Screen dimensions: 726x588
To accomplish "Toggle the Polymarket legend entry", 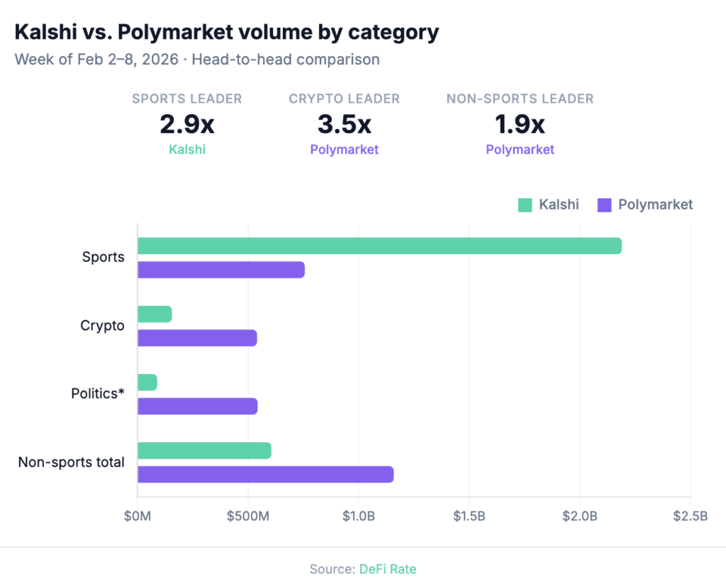I will (x=655, y=205).
